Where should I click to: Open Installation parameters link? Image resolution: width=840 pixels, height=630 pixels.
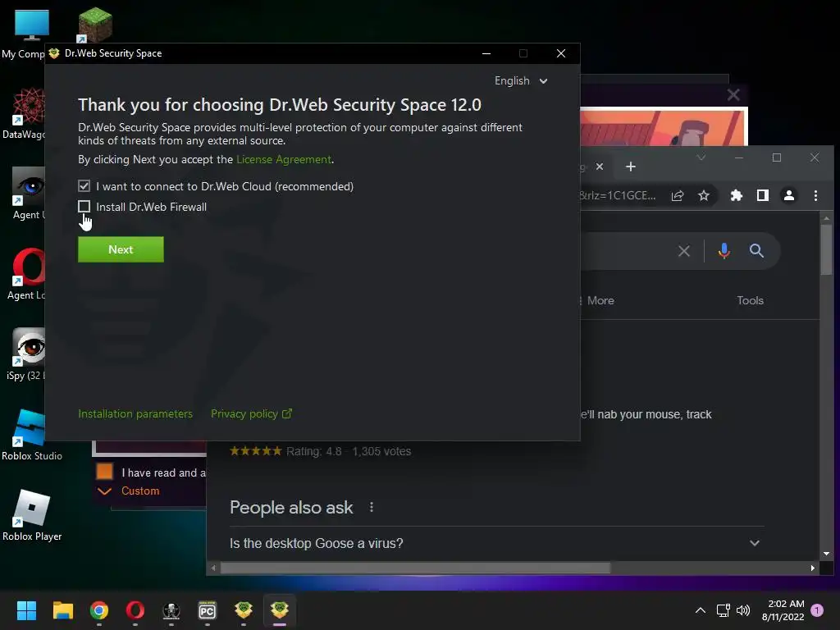[135, 413]
